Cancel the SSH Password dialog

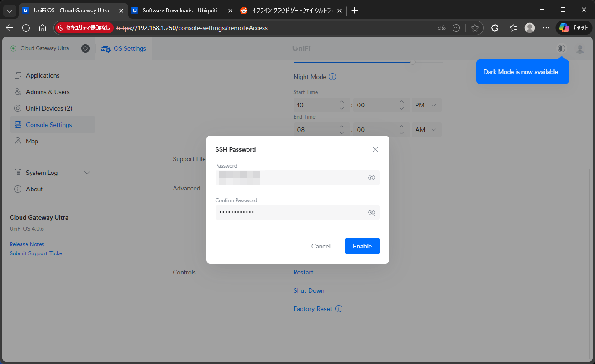(321, 246)
